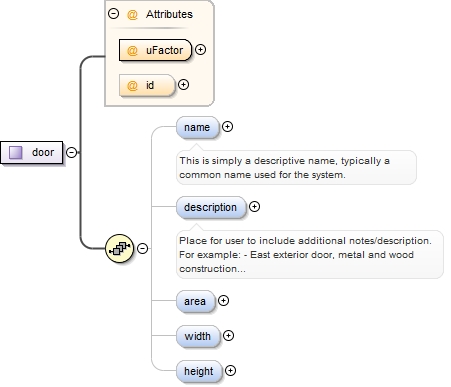Click the purple square door icon

(x=16, y=152)
